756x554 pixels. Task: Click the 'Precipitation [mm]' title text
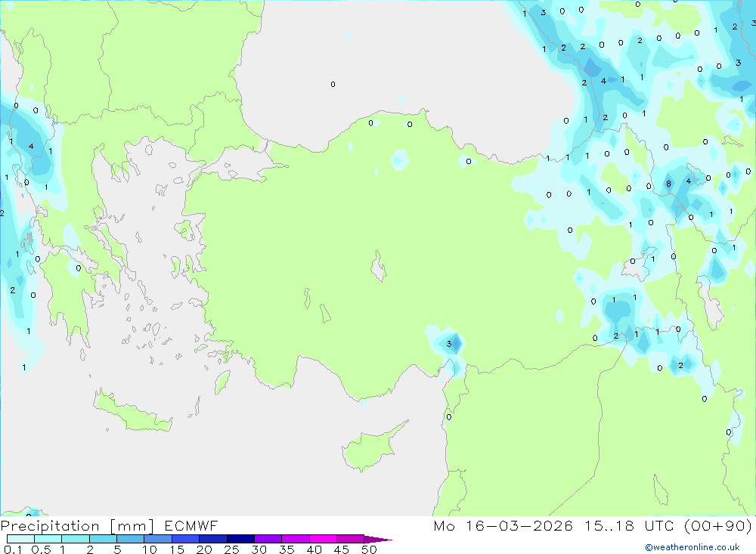(77, 526)
